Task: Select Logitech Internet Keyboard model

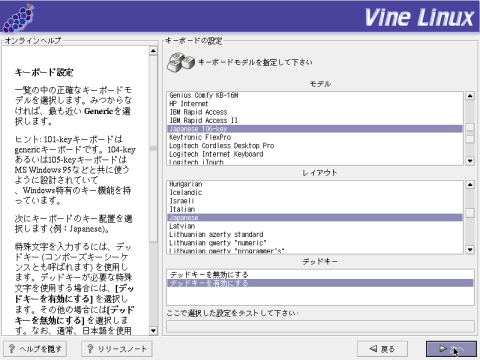Action: (x=315, y=154)
